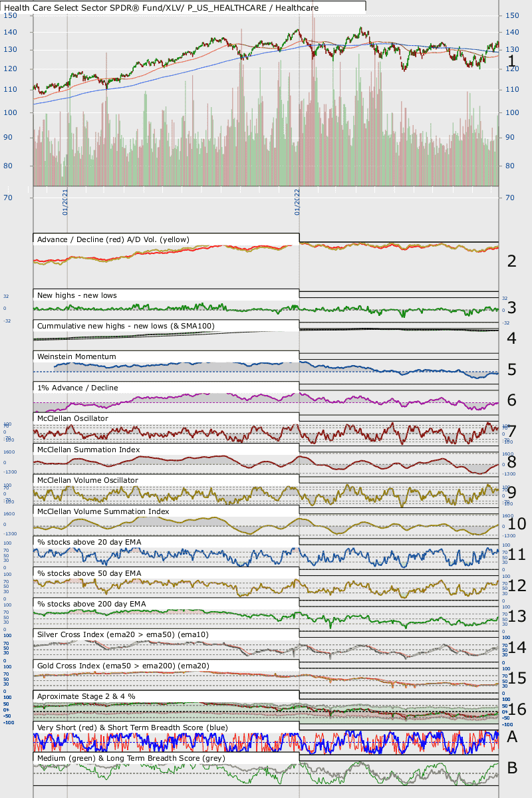Click the Health Care Select Sector SPDR title
Viewport: 532px width, 798px height.
coord(162,8)
